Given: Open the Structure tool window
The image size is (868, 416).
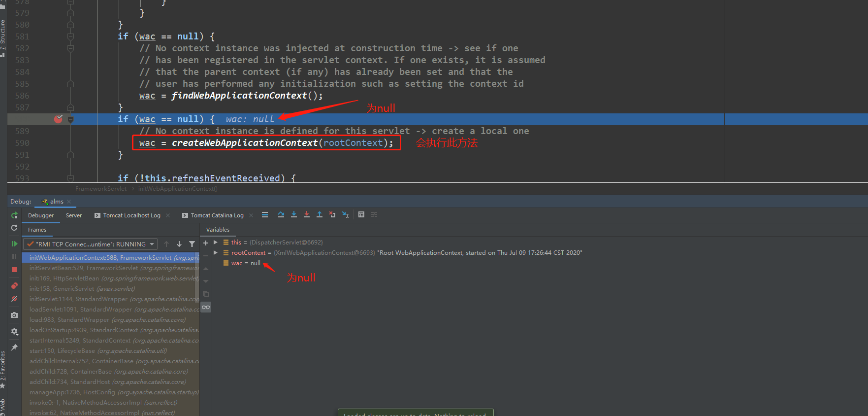Looking at the screenshot, I should pyautogui.click(x=3, y=35).
